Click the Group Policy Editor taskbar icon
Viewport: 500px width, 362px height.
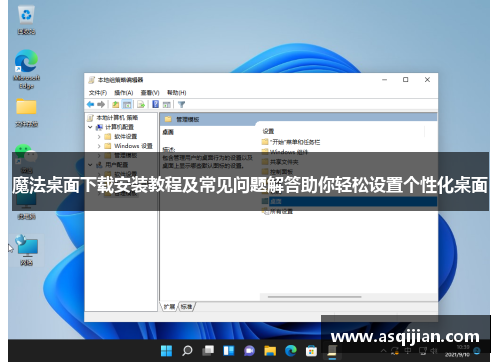[x=332, y=351]
